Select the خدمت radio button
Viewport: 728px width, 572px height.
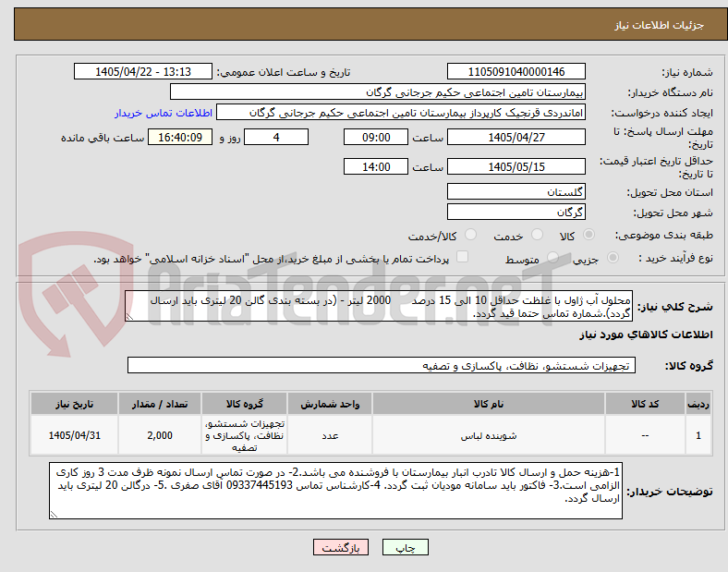point(537,235)
